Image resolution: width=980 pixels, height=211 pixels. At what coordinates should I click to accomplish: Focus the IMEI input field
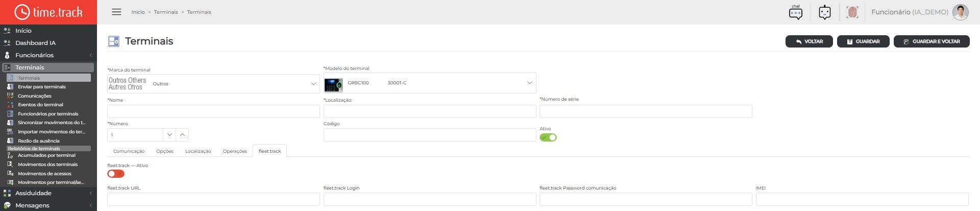tap(862, 199)
